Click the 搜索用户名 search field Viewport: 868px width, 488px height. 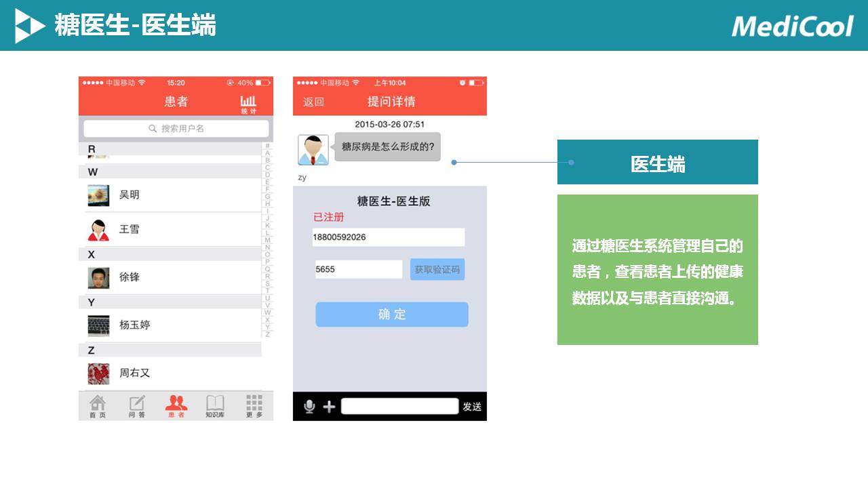(176, 129)
